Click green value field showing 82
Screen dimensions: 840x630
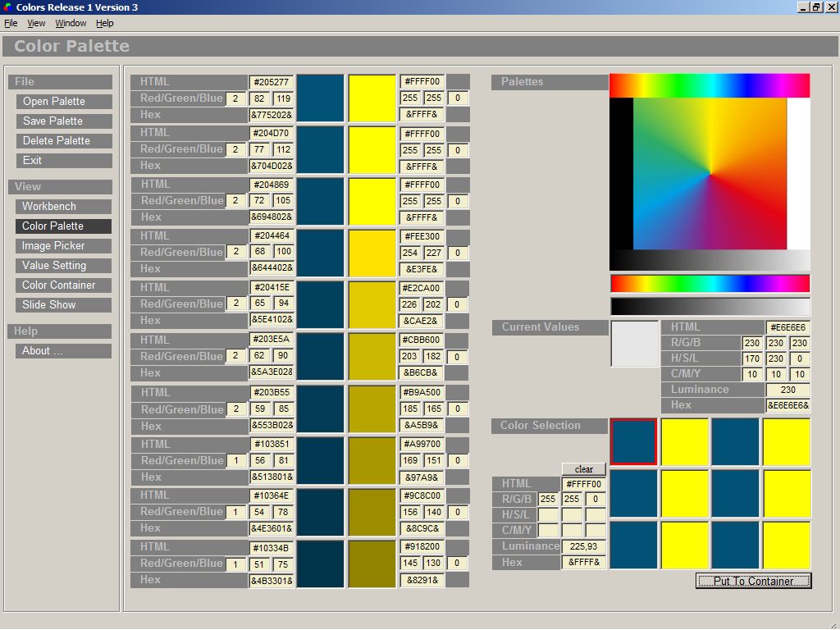click(259, 98)
